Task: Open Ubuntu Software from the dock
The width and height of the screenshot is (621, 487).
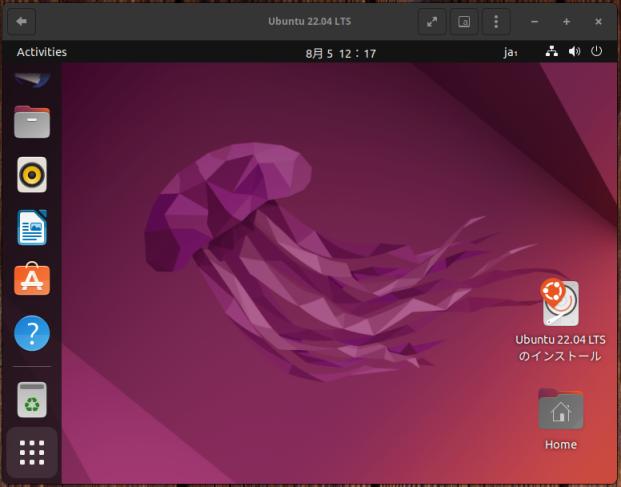Action: click(x=32, y=279)
